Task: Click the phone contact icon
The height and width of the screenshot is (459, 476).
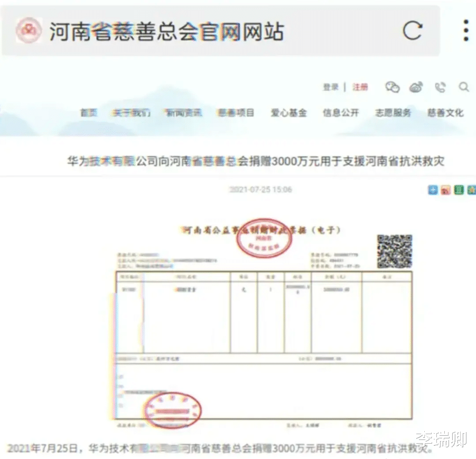Action: (441, 88)
